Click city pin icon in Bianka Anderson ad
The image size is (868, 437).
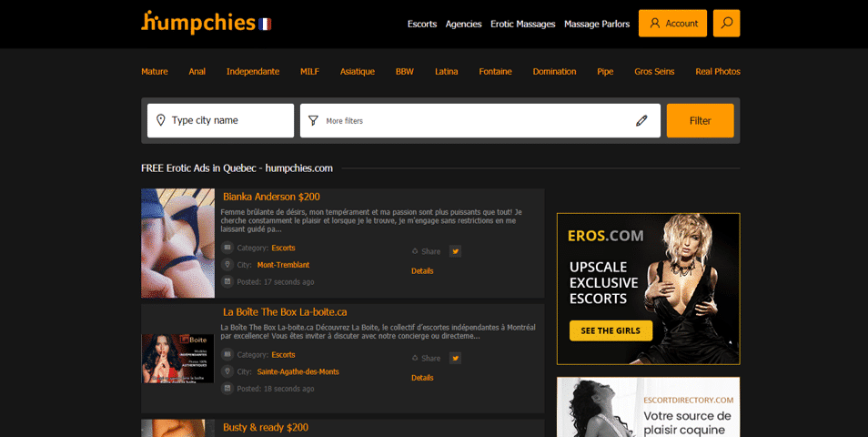coord(227,265)
